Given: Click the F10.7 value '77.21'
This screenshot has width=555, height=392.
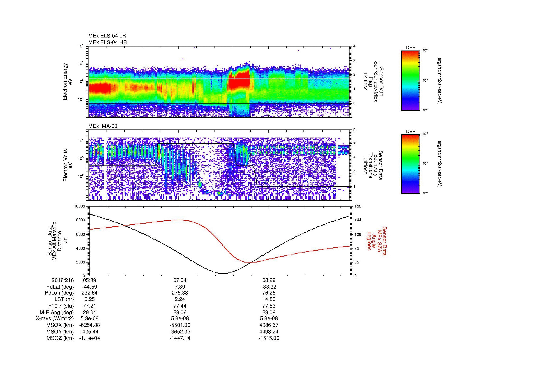Looking at the screenshot, I should [x=89, y=306].
